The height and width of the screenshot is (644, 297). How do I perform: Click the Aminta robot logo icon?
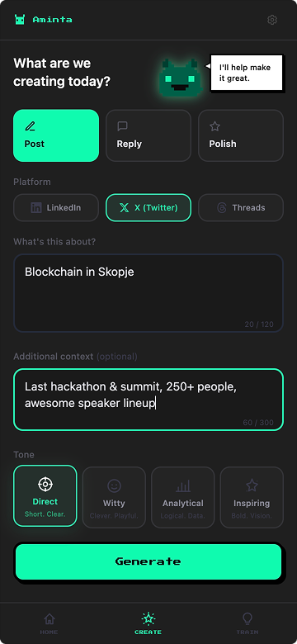[20, 19]
